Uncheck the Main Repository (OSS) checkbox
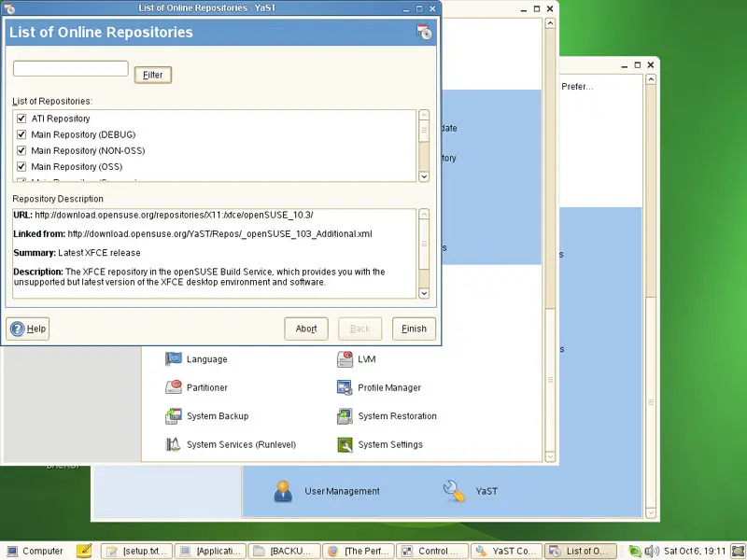Screen dimensions: 747x560 [x=21, y=166]
